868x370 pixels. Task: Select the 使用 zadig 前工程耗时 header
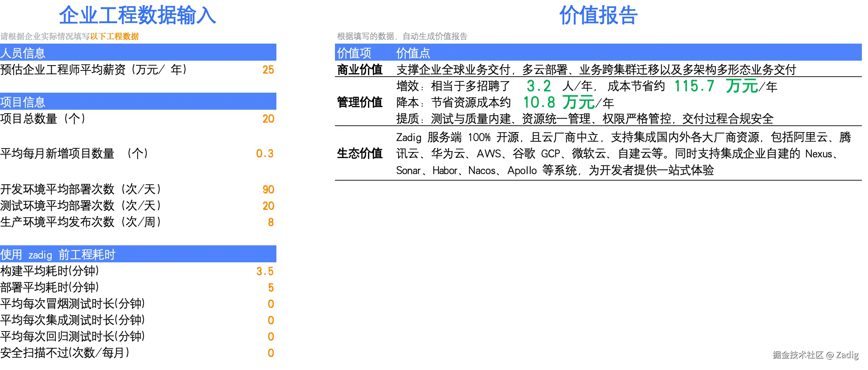coord(58,255)
